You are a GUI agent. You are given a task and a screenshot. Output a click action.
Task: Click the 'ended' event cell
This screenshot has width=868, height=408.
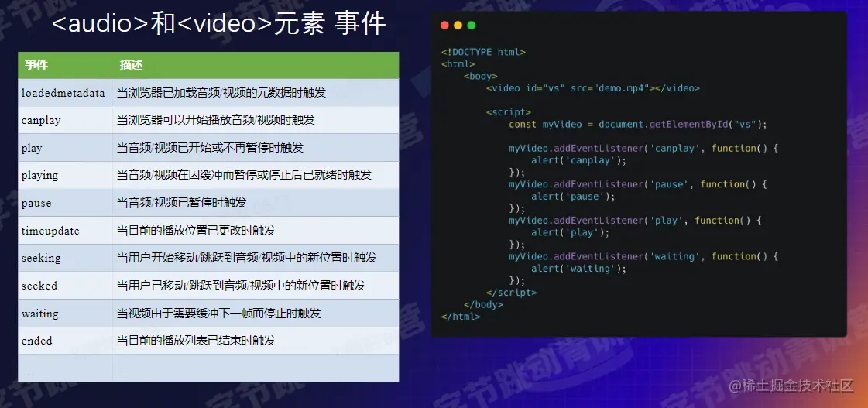pyautogui.click(x=65, y=341)
